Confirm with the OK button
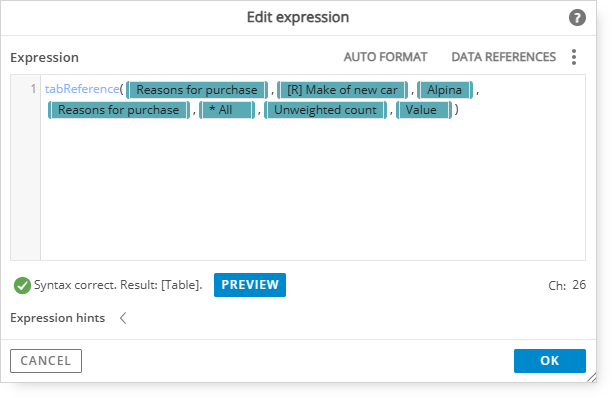The width and height of the screenshot is (612, 398). coord(550,361)
